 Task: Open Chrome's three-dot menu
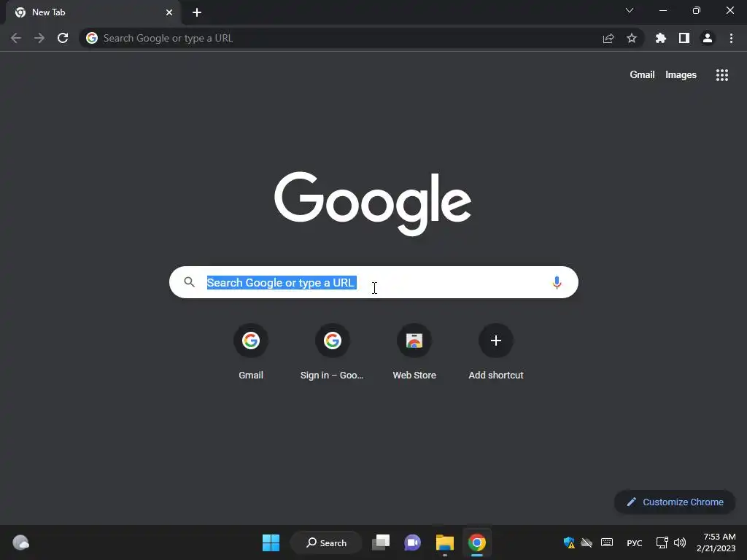731,38
